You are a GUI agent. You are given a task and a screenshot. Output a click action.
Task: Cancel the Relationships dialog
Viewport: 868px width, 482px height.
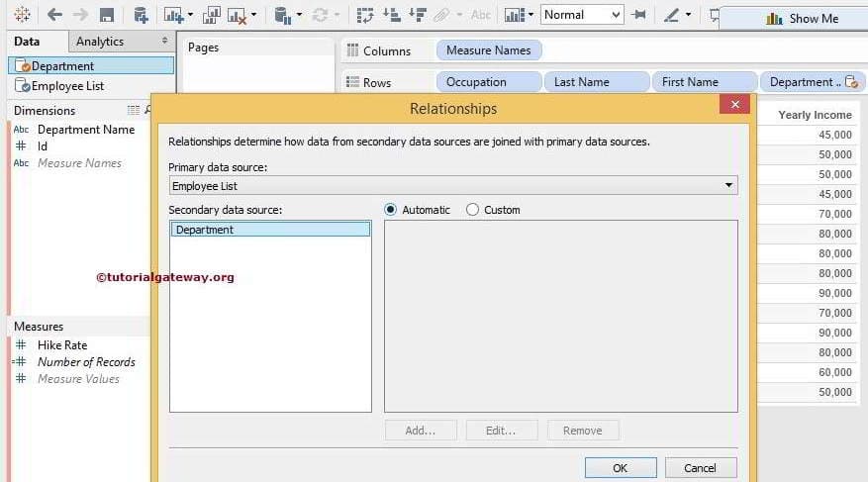701,468
